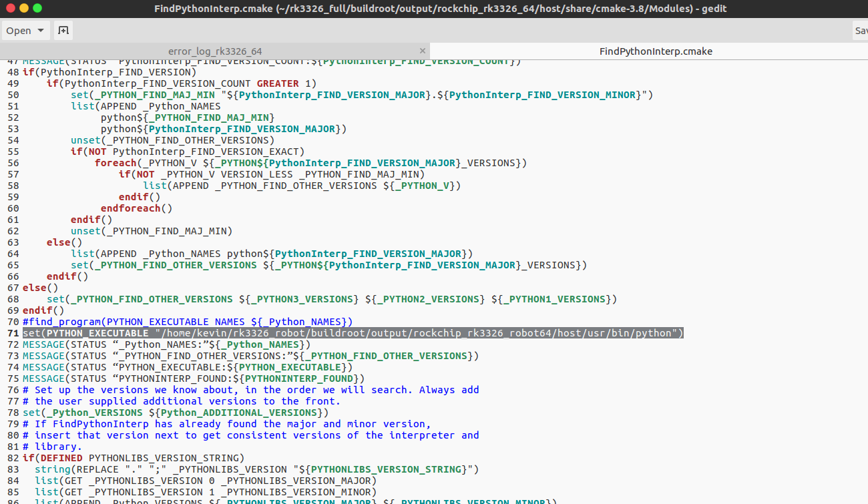Click comment '# library.' on line 81

point(53,447)
